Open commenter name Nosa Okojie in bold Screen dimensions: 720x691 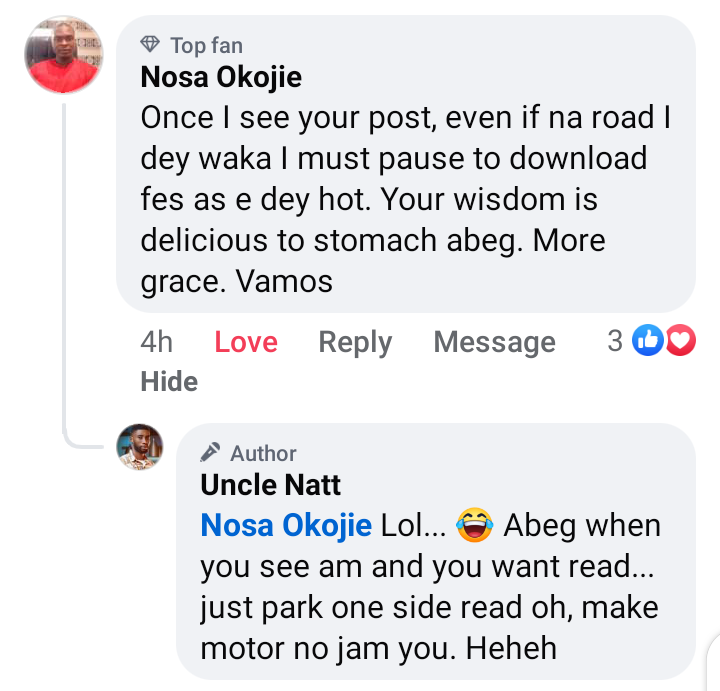(x=221, y=77)
